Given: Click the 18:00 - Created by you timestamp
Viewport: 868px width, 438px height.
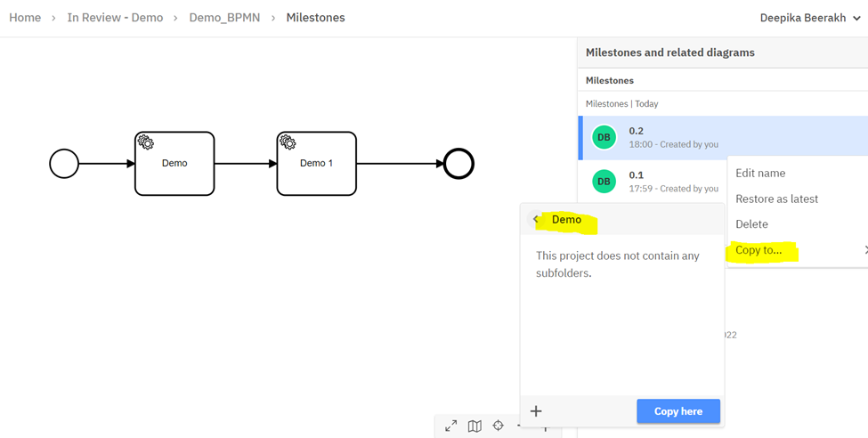Looking at the screenshot, I should tap(674, 144).
